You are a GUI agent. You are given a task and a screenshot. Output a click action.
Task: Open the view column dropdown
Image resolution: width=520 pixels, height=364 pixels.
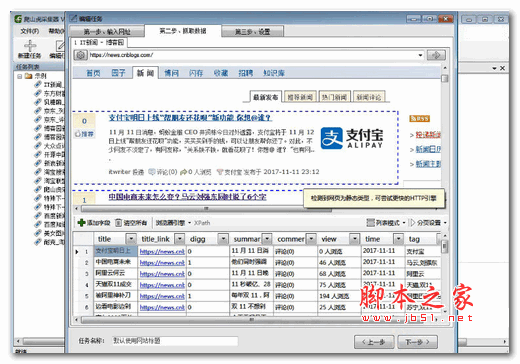pos(355,239)
